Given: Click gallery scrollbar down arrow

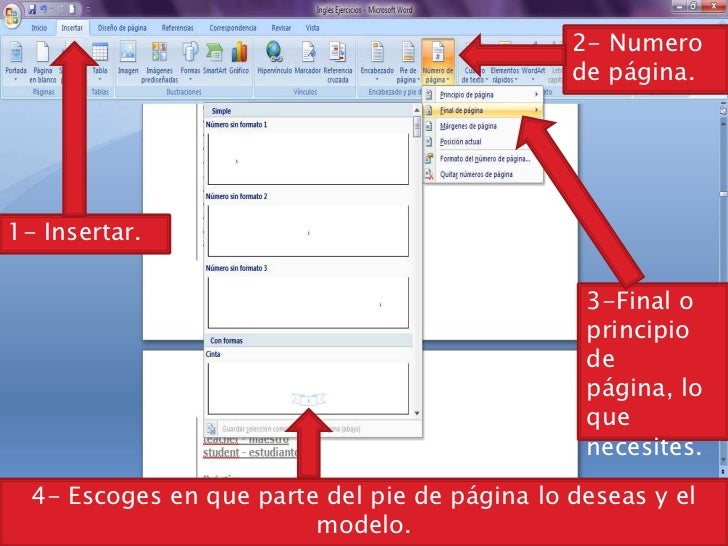Looking at the screenshot, I should 417,413.
